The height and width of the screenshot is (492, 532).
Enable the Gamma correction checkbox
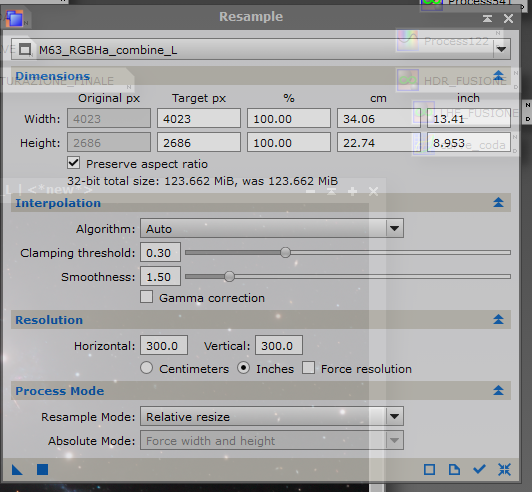pos(147,297)
